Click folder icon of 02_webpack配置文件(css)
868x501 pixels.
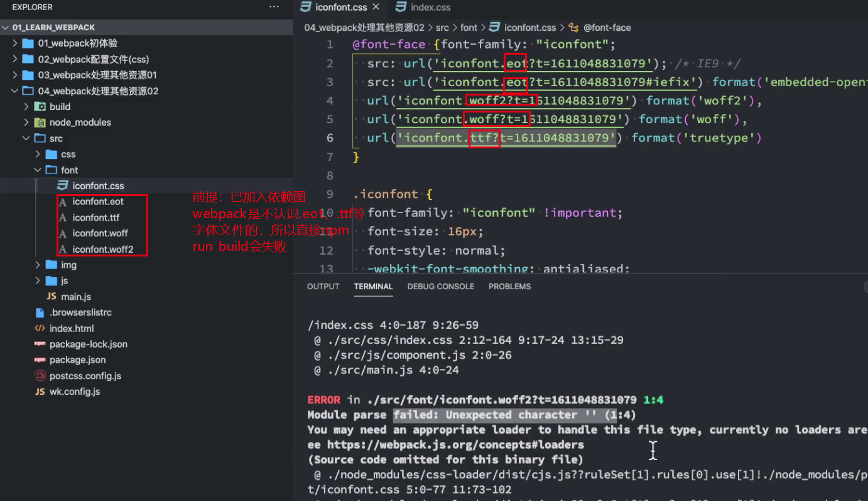[x=28, y=59]
